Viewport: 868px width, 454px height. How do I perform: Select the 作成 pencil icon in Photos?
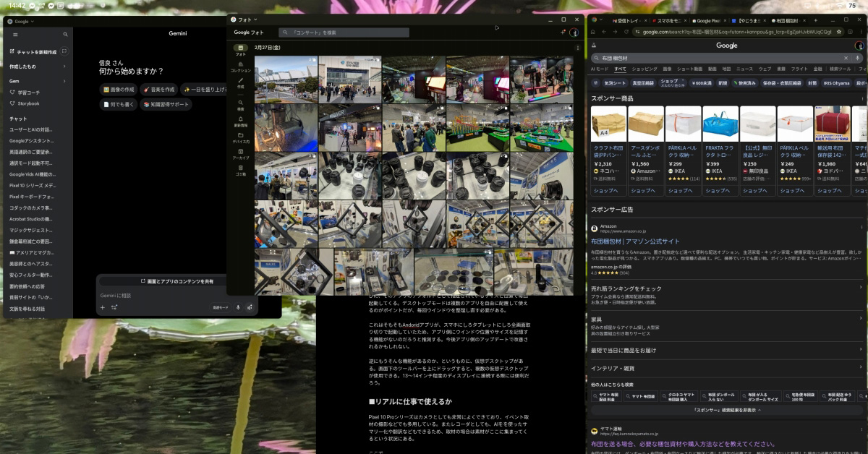point(240,82)
